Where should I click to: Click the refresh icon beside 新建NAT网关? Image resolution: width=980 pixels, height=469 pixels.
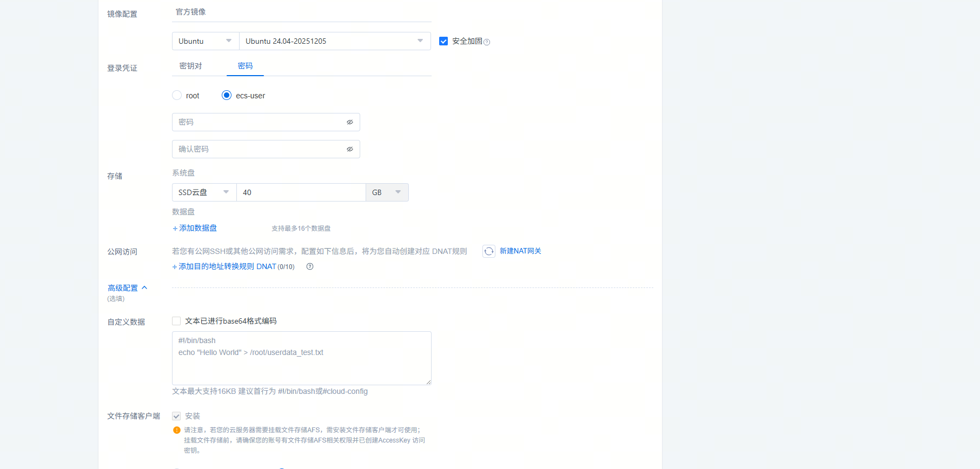(489, 251)
